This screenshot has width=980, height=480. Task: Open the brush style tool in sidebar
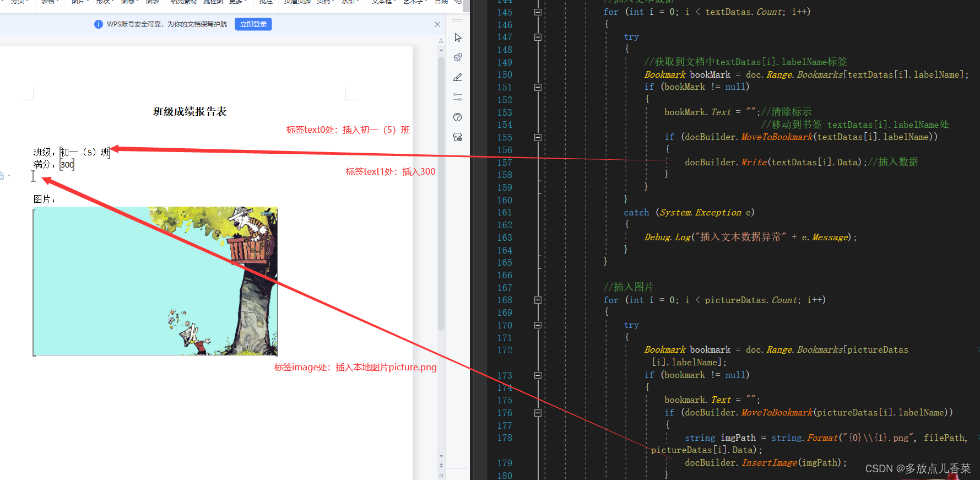[458, 77]
